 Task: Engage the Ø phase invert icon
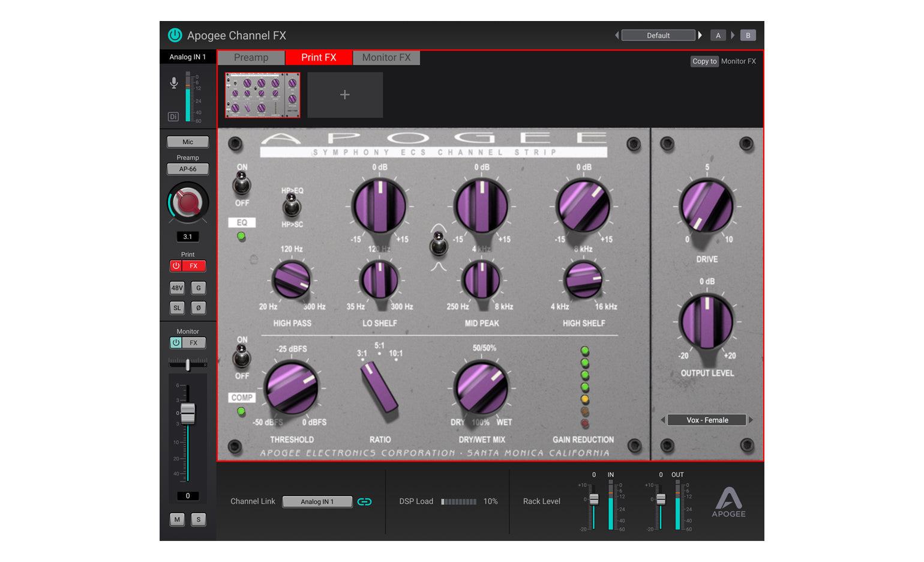pos(199,307)
